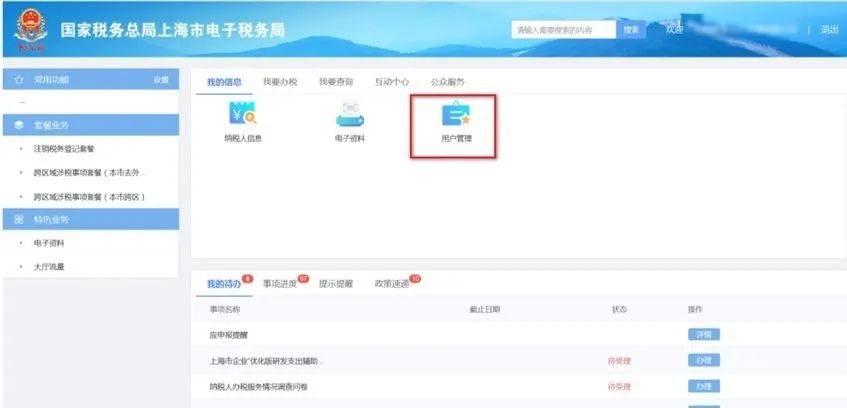Select the 政策速递 tab
This screenshot has width=847, height=408.
pyautogui.click(x=392, y=284)
